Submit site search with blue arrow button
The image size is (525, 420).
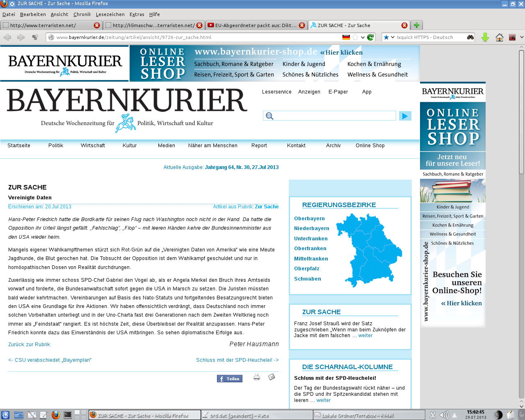point(405,116)
